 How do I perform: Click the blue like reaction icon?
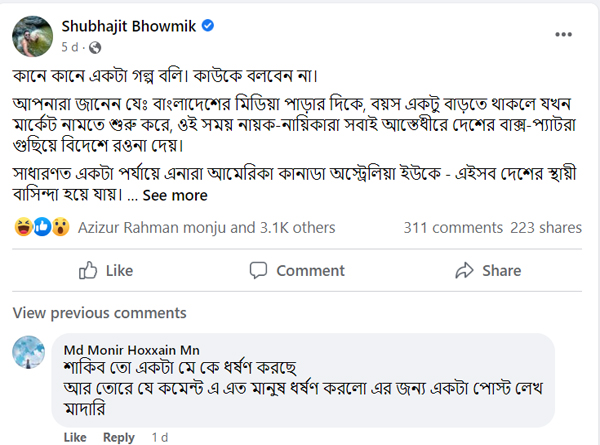click(x=41, y=228)
